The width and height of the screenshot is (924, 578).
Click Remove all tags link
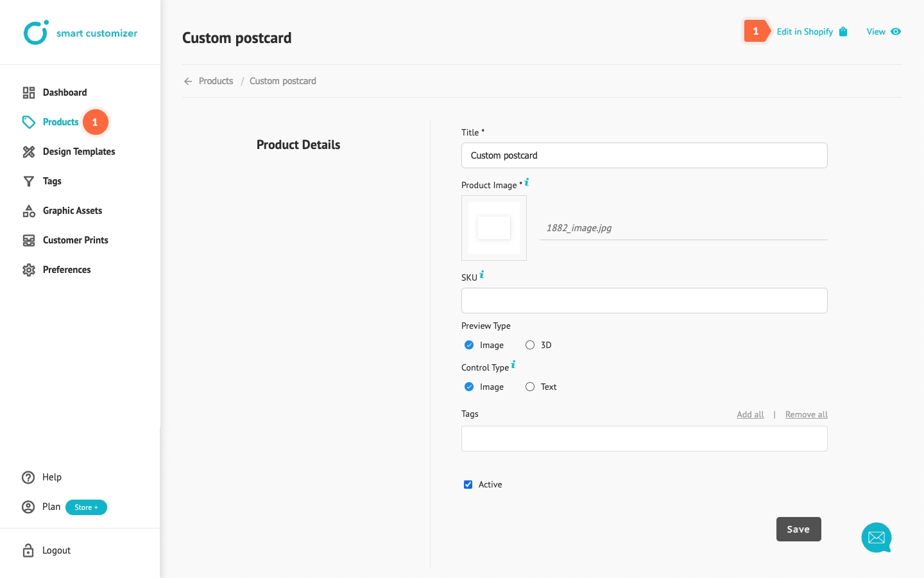coord(807,414)
